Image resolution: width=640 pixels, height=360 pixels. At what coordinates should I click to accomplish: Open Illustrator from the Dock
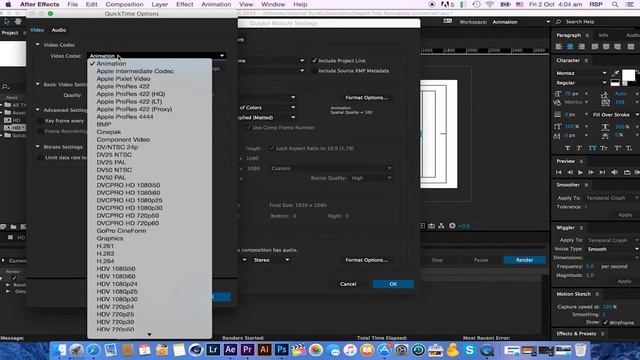(x=264, y=350)
